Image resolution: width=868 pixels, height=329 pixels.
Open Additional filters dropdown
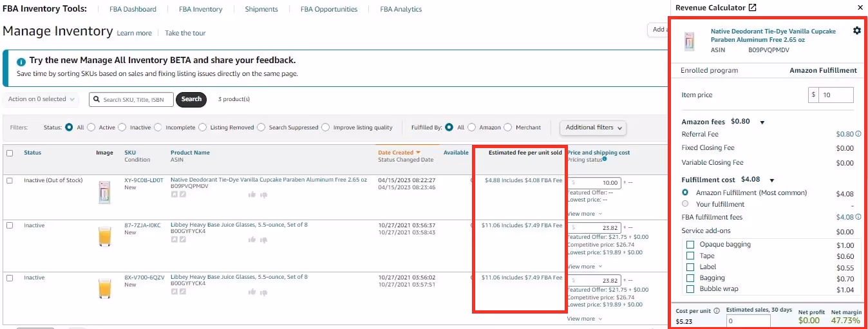593,127
